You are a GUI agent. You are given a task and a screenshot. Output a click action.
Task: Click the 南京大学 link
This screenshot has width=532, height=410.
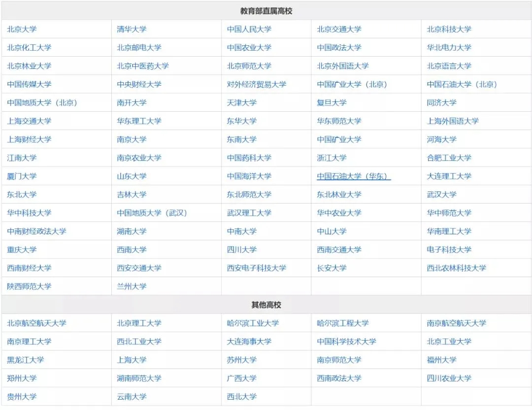pyautogui.click(x=132, y=139)
